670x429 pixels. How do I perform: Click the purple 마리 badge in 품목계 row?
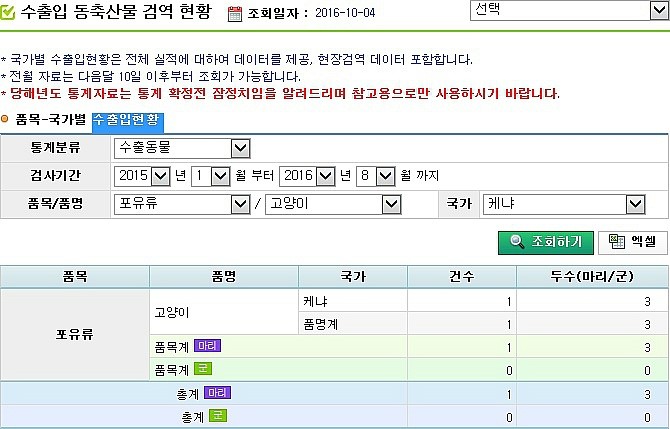(207, 346)
